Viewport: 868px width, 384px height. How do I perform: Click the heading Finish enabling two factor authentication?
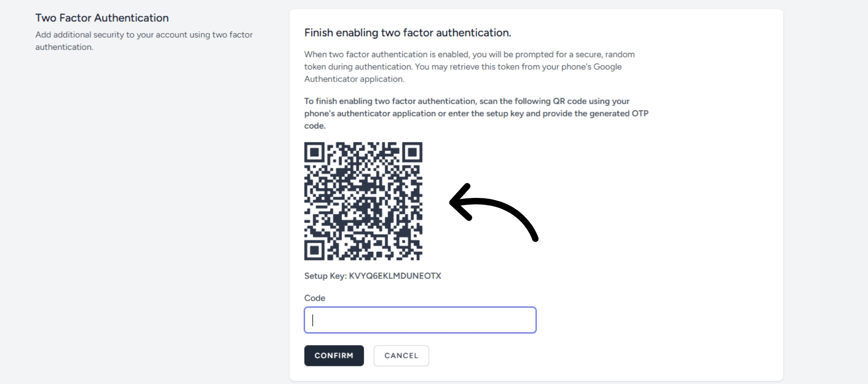click(407, 33)
